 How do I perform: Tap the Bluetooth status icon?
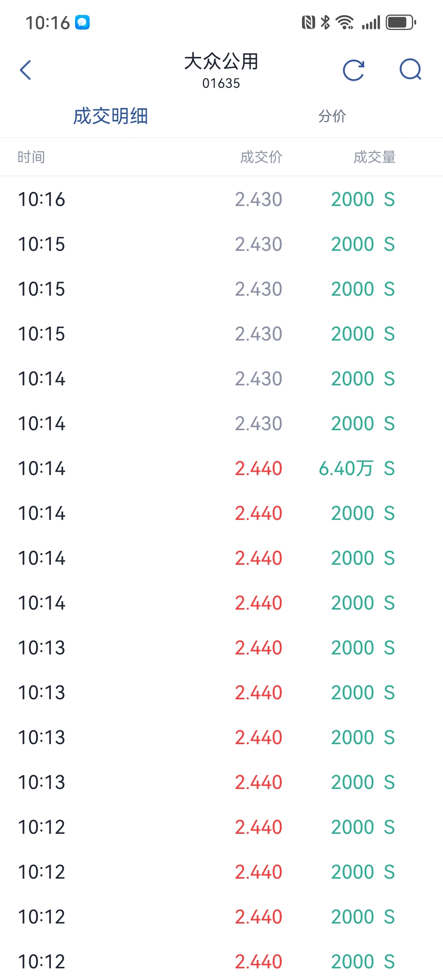pos(325,23)
